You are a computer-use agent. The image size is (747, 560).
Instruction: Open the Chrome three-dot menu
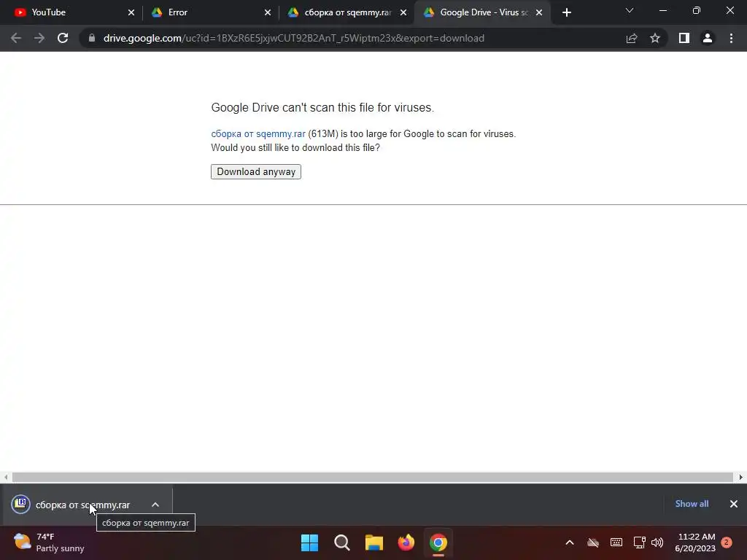click(731, 38)
